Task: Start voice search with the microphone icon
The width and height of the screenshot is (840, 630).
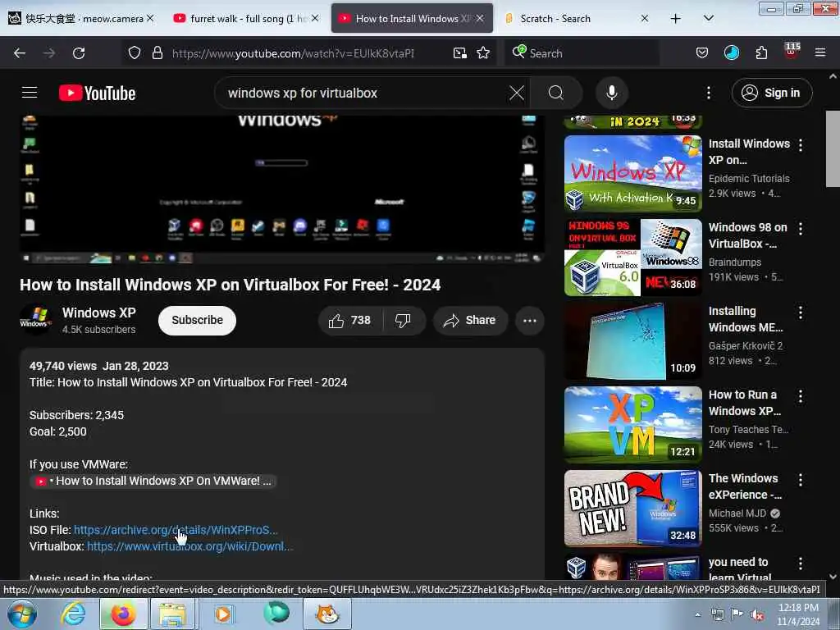Action: [x=612, y=94]
